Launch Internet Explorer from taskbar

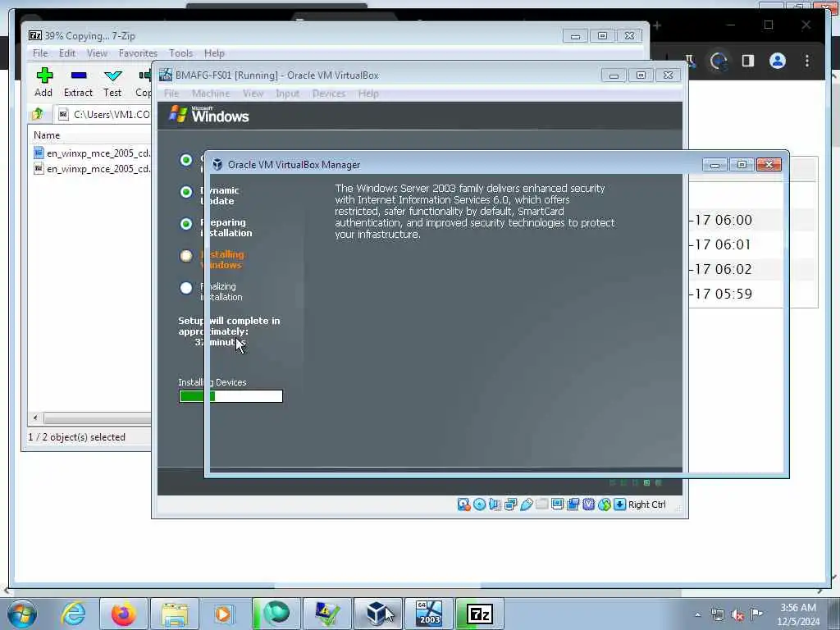[73, 614]
